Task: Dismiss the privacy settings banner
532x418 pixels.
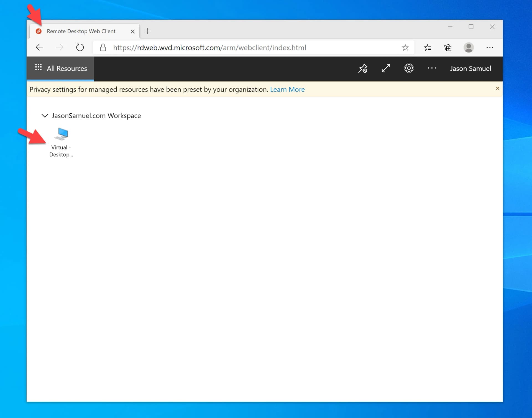Action: [x=497, y=88]
